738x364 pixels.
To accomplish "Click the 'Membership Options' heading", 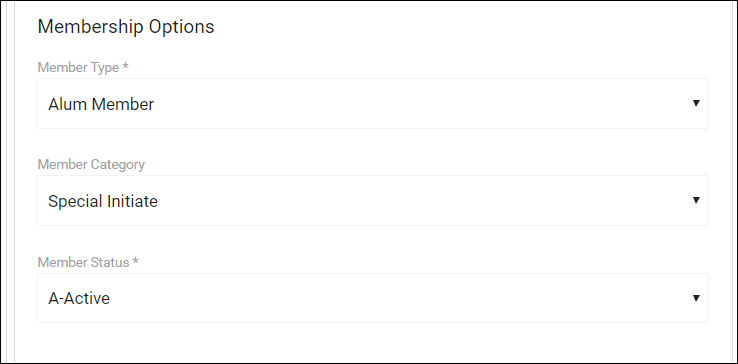I will [126, 27].
